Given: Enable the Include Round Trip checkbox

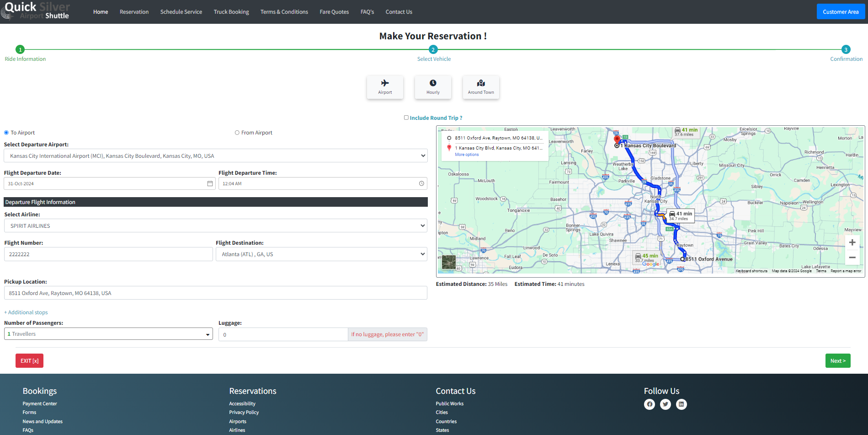Looking at the screenshot, I should pos(406,118).
